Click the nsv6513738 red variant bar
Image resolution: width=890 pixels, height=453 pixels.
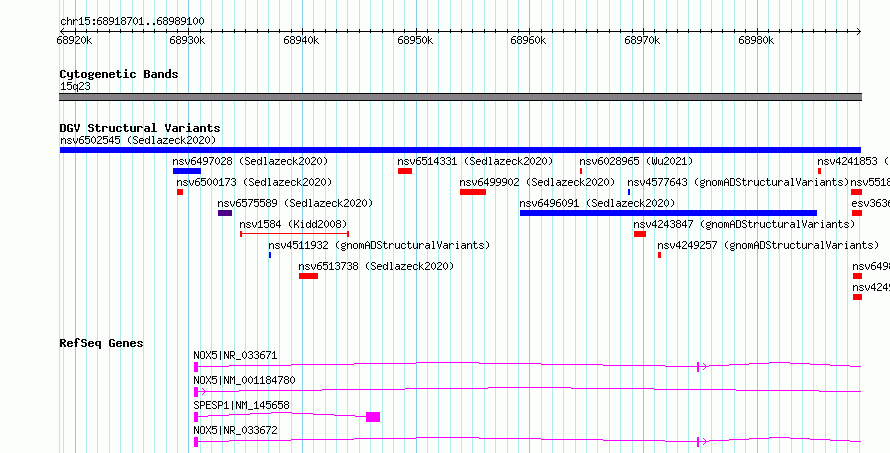[308, 276]
